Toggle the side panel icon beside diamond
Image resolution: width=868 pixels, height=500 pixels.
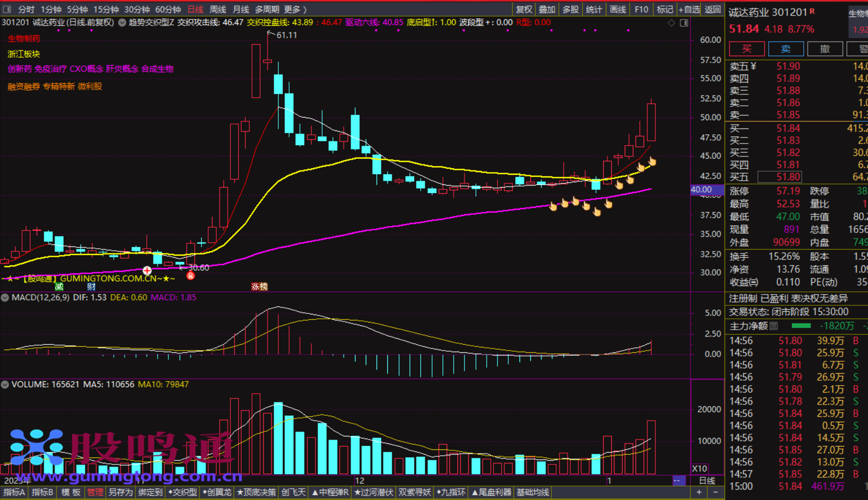(684, 23)
